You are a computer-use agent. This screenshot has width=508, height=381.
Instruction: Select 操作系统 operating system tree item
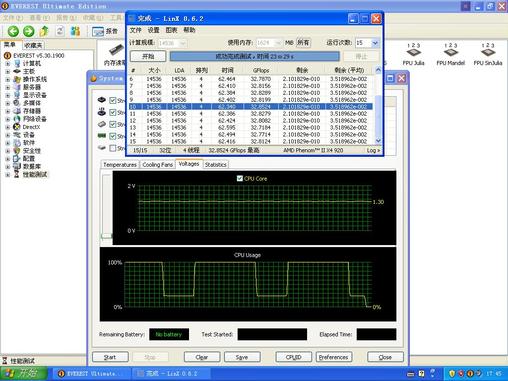click(x=35, y=79)
